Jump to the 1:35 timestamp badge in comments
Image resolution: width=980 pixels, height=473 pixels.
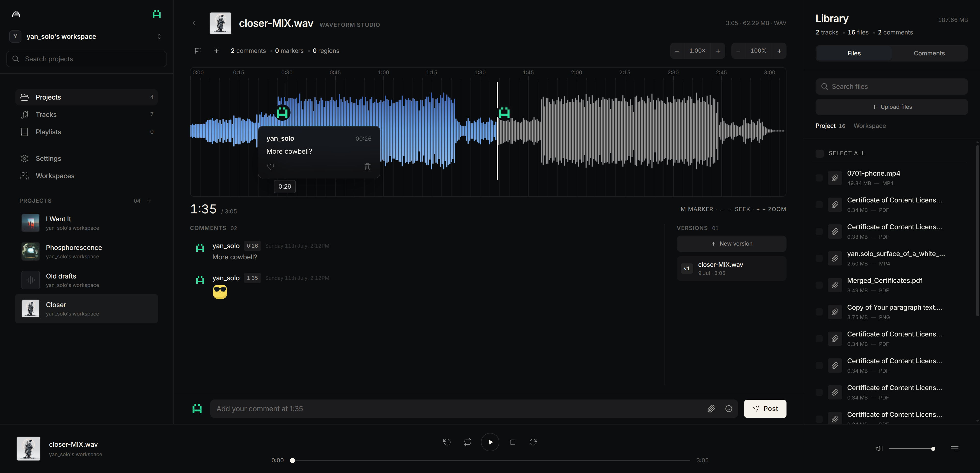click(x=252, y=278)
